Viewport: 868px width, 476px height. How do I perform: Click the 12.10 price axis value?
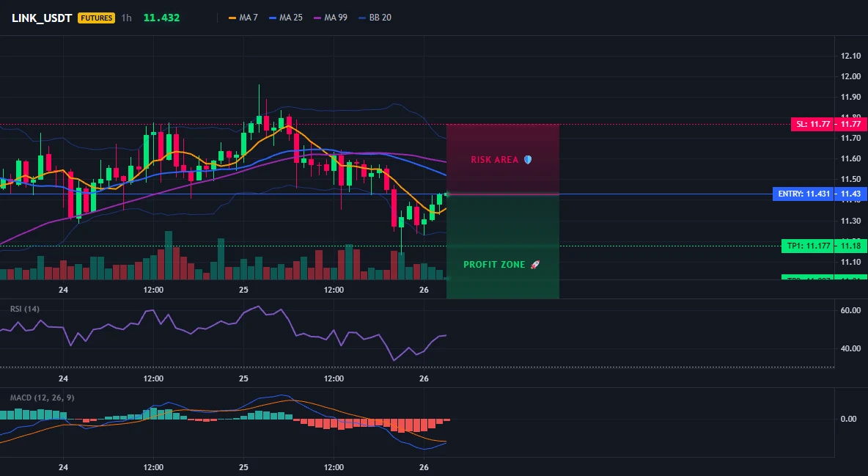coord(851,56)
